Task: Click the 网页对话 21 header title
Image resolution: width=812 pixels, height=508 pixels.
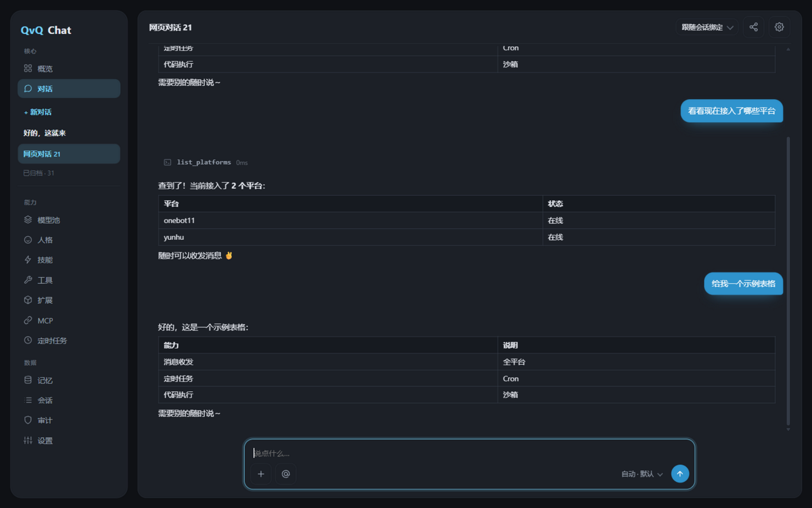Action: (x=170, y=28)
